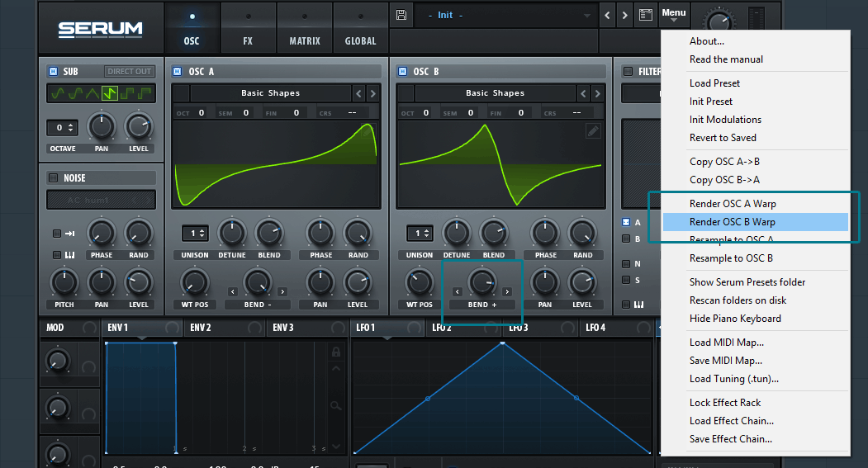The image size is (868, 468).
Task: Click the Serum logo
Action: point(100,30)
